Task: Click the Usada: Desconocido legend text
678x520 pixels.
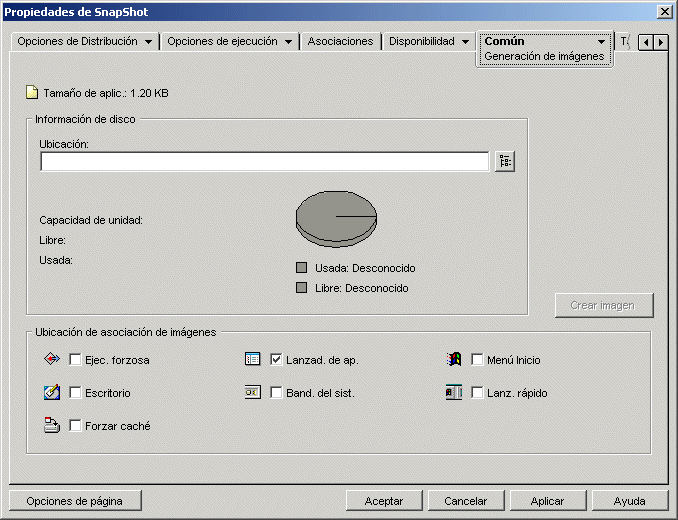Action: click(x=365, y=268)
